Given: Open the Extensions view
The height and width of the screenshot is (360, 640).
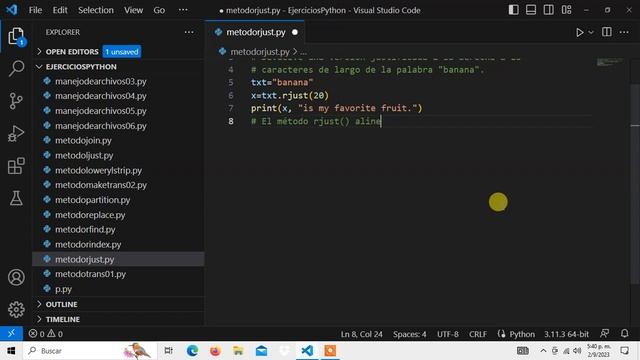Looking at the screenshot, I should [16, 166].
